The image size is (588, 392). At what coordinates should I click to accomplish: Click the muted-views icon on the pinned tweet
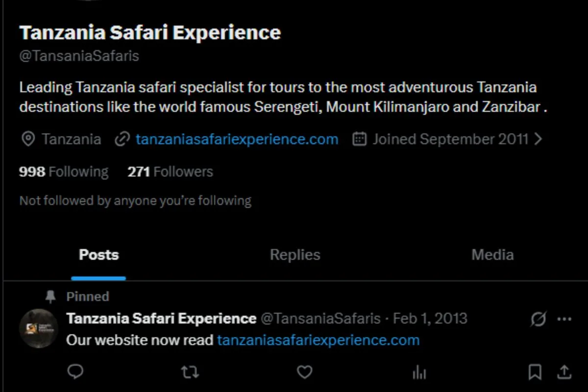538,319
